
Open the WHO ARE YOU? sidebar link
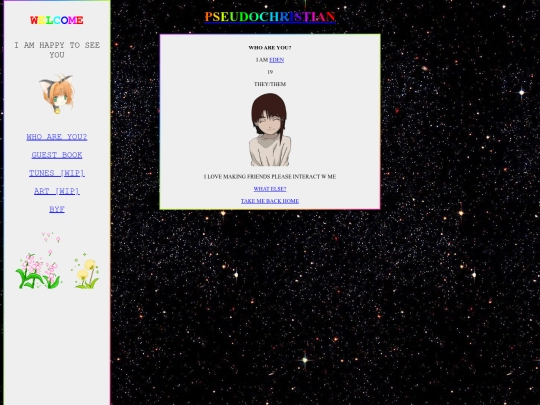click(x=57, y=137)
